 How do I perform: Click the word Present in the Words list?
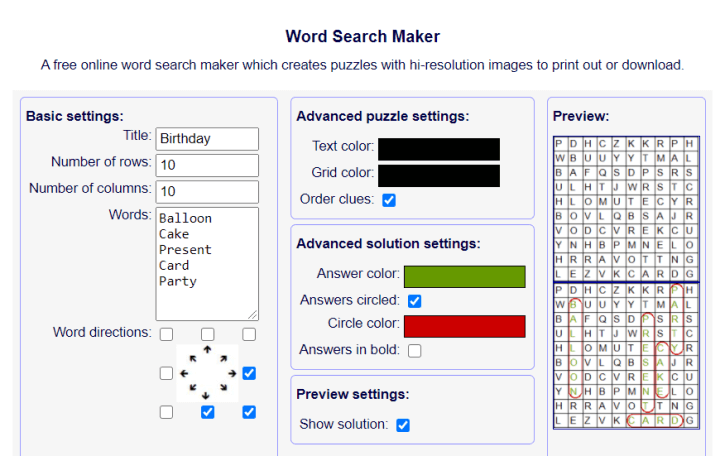coord(186,250)
